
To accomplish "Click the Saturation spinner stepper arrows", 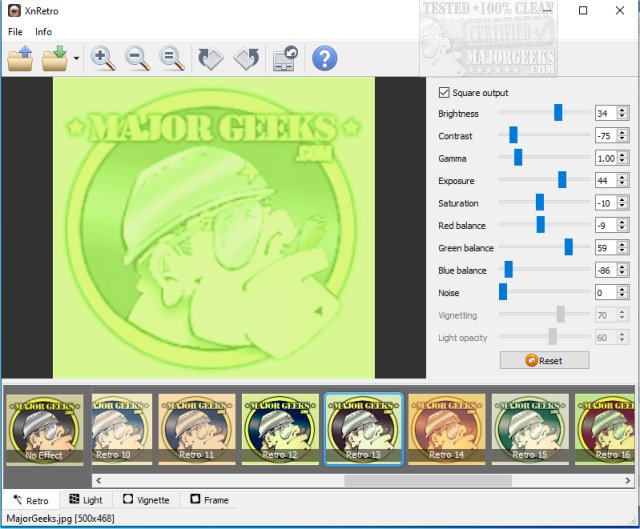I will (622, 203).
